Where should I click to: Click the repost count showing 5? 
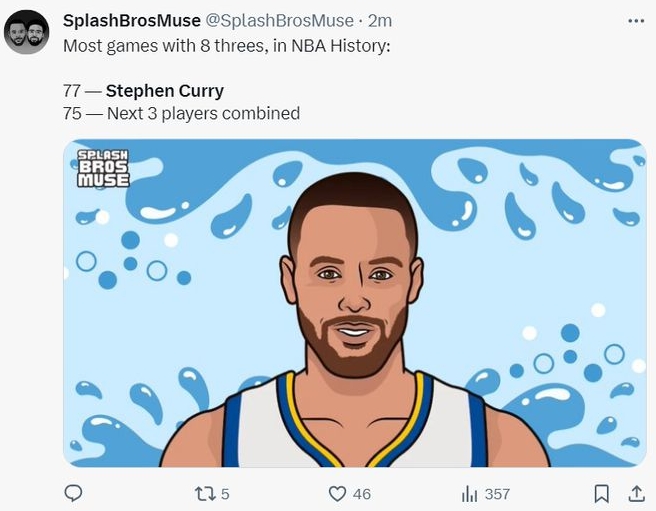coord(225,493)
